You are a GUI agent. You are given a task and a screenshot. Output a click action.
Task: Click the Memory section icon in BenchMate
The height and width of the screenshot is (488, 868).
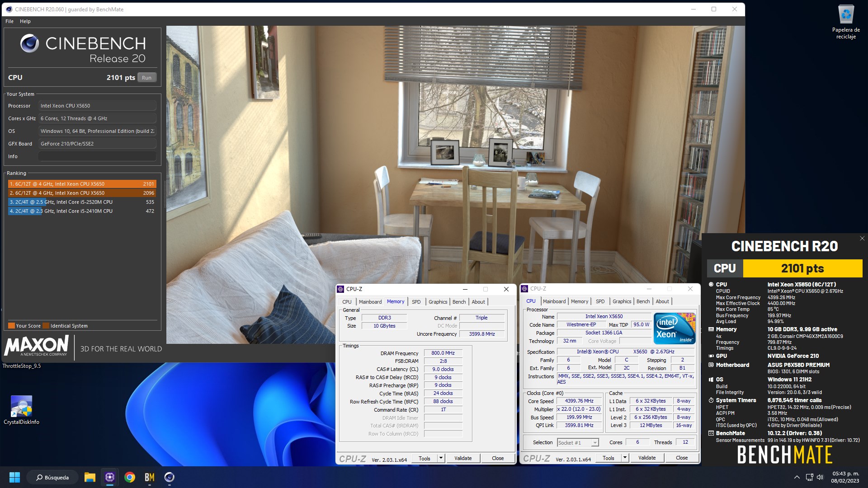pyautogui.click(x=711, y=329)
